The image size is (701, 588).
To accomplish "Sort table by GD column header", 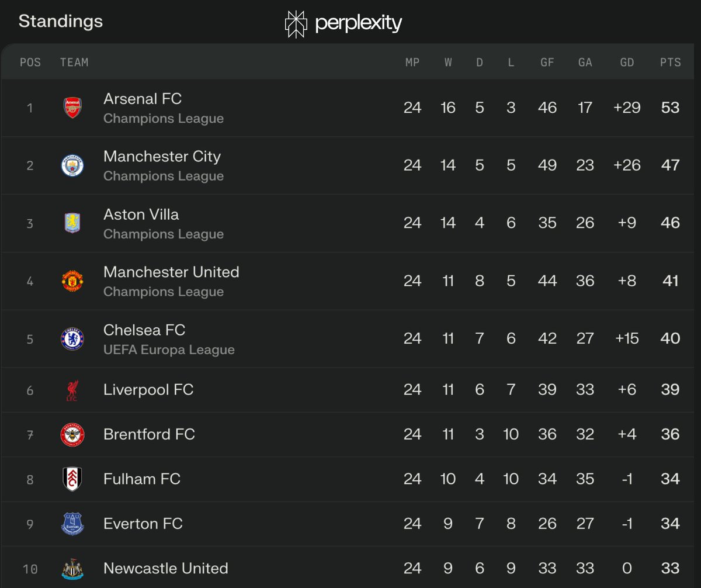I will pyautogui.click(x=627, y=62).
